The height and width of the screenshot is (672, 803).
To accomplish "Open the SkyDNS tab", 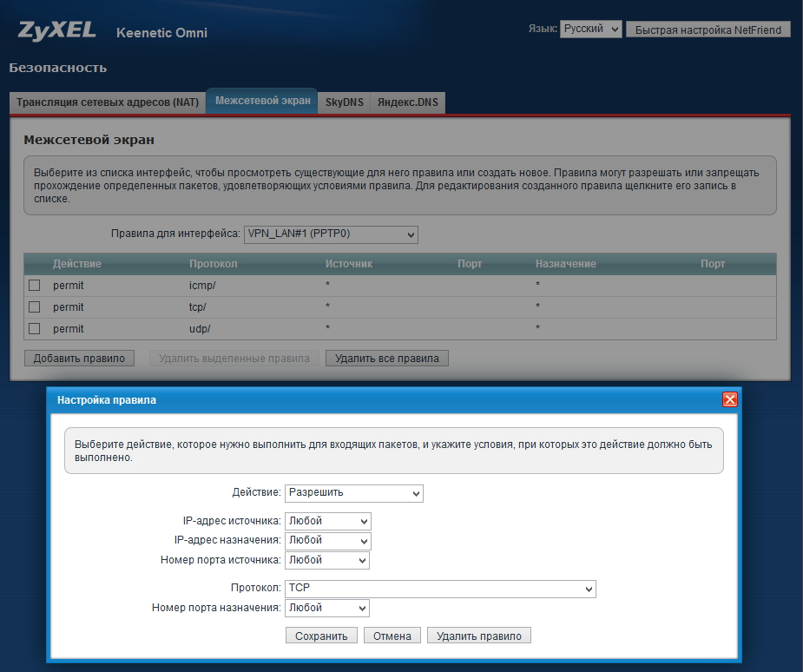I will pyautogui.click(x=344, y=102).
